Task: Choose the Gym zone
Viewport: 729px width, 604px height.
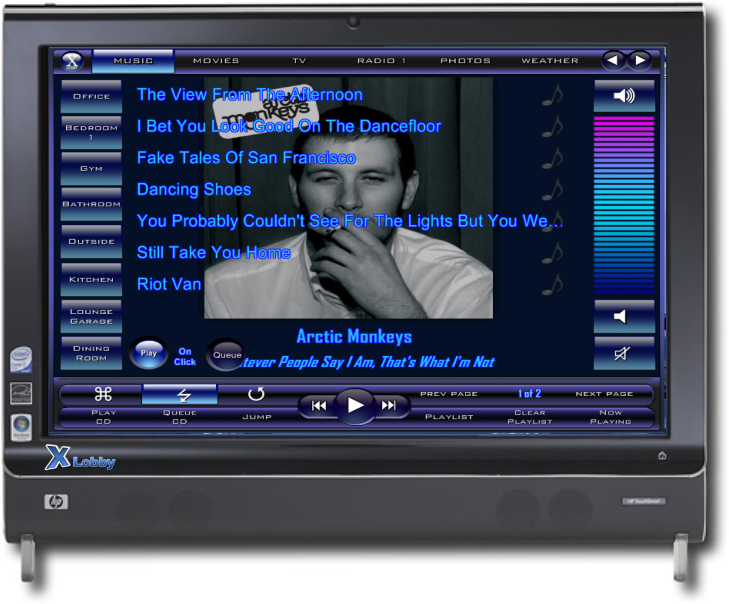Action: pos(91,168)
